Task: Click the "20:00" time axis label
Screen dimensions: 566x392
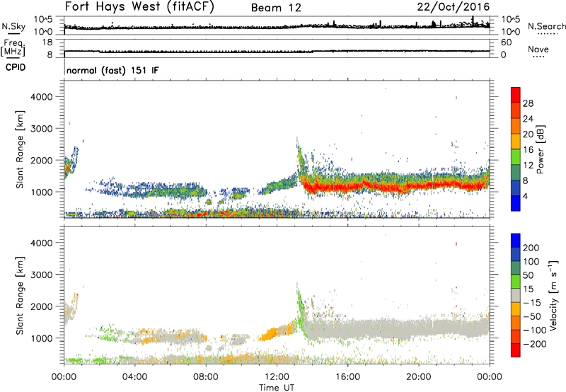Action: 418,377
